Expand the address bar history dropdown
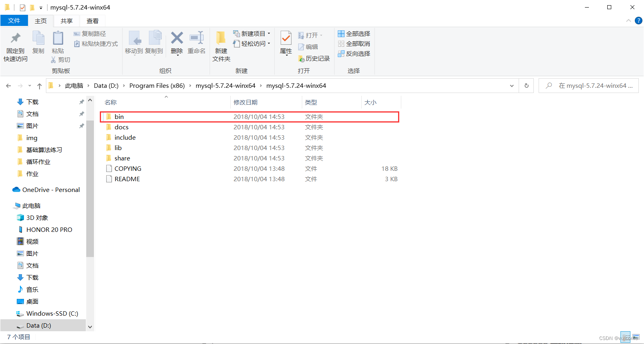The image size is (644, 344). [x=512, y=86]
